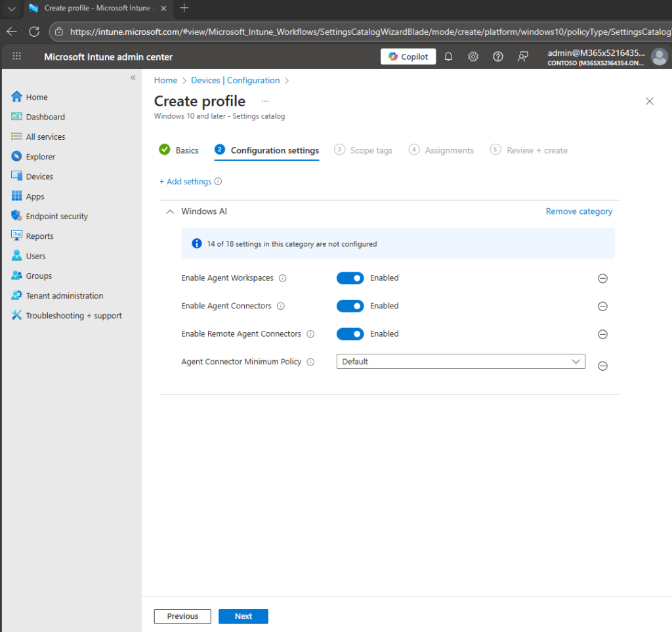Disable Enable Remote Agent Connectors

350,333
